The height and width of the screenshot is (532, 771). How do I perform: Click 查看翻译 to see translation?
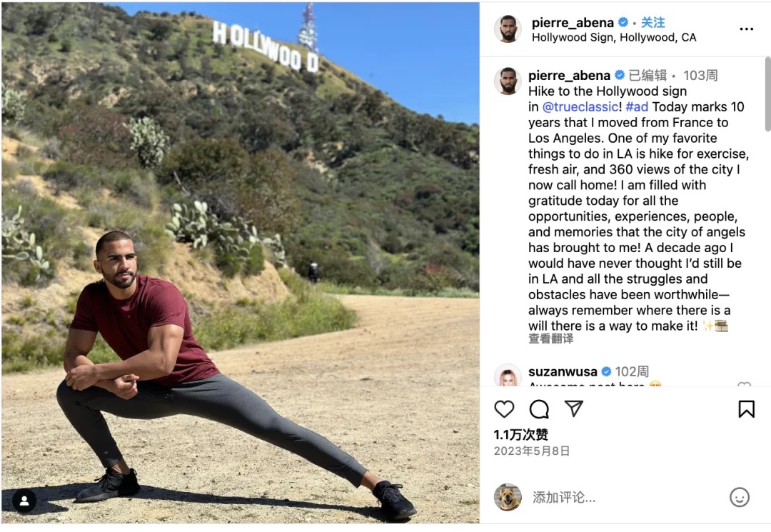(x=550, y=338)
